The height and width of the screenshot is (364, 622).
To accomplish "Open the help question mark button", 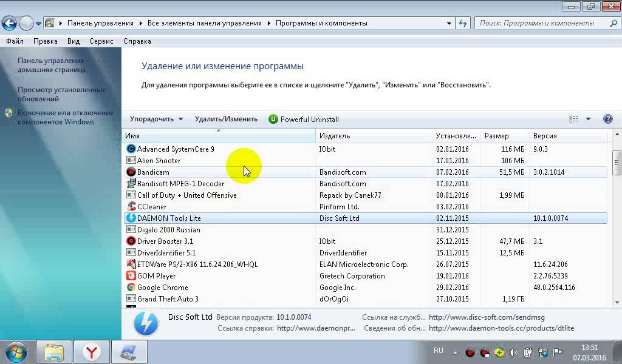I will [x=607, y=120].
